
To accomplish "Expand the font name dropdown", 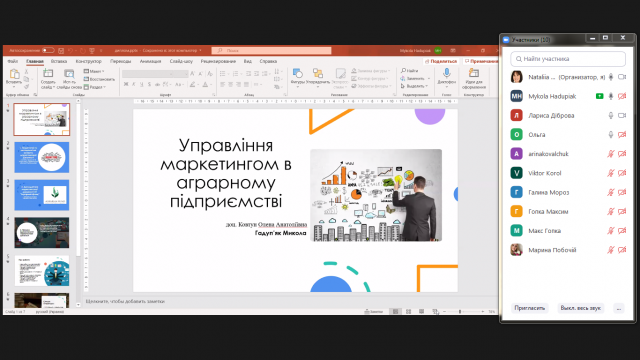I will pos(155,73).
